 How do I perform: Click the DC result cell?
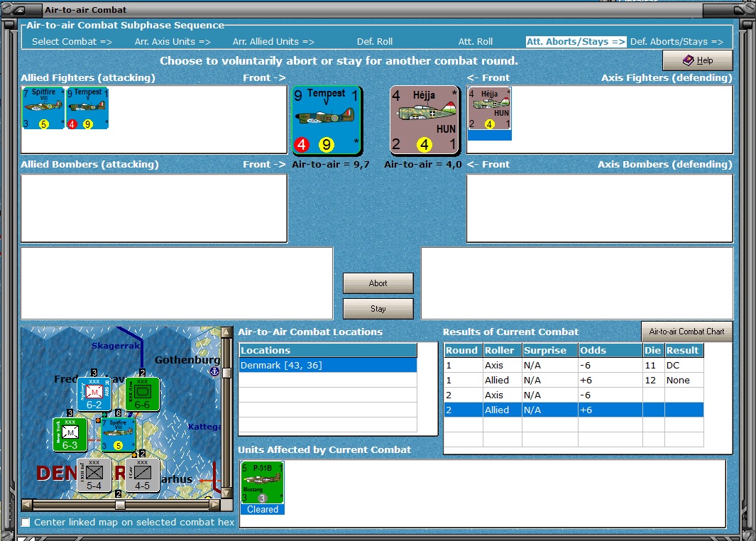(x=684, y=365)
